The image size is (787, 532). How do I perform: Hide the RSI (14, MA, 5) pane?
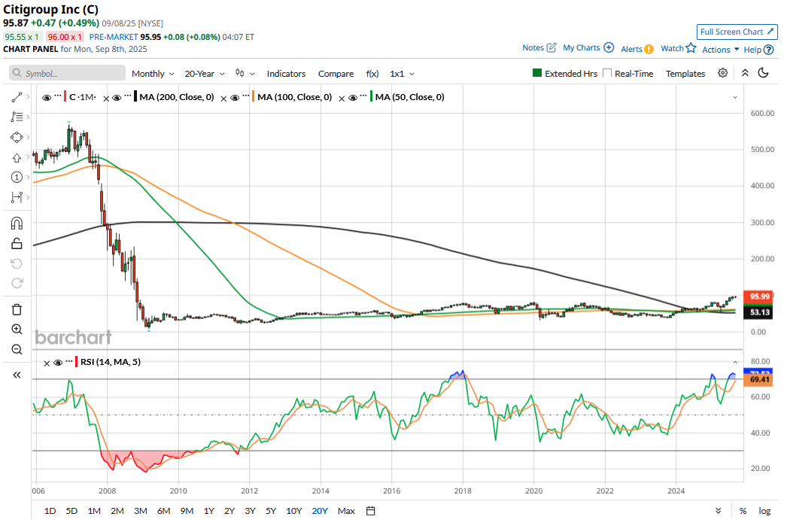coord(58,363)
